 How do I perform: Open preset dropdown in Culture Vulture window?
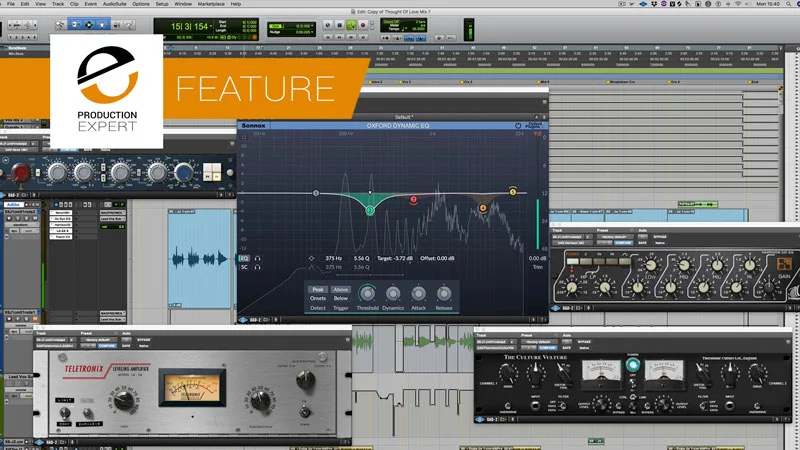539,341
